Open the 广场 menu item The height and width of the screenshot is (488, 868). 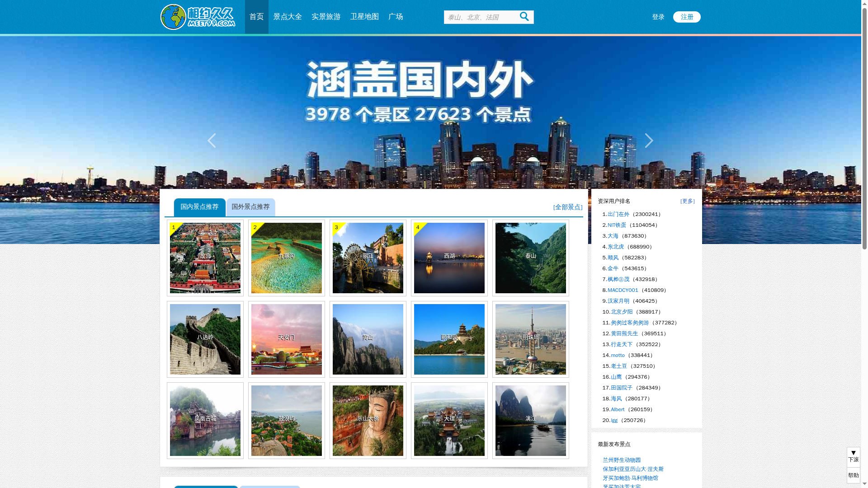[396, 17]
